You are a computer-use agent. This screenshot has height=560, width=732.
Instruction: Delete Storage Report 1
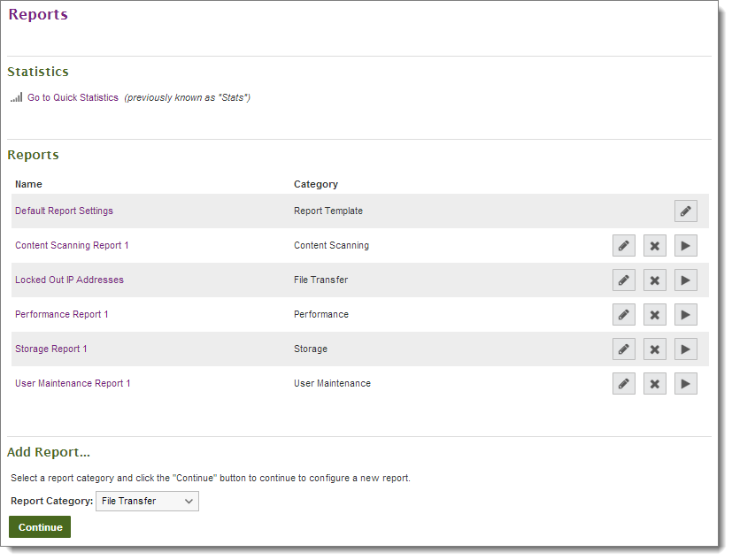[654, 349]
